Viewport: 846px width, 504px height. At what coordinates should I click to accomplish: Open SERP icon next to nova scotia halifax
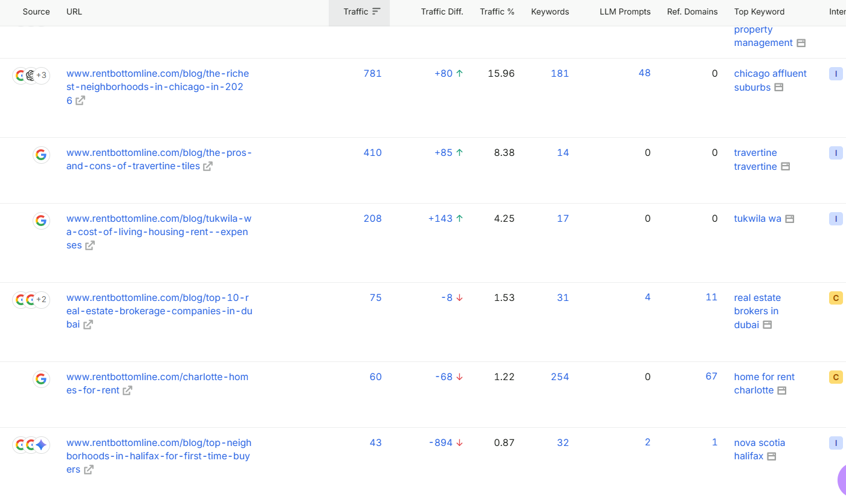click(772, 456)
